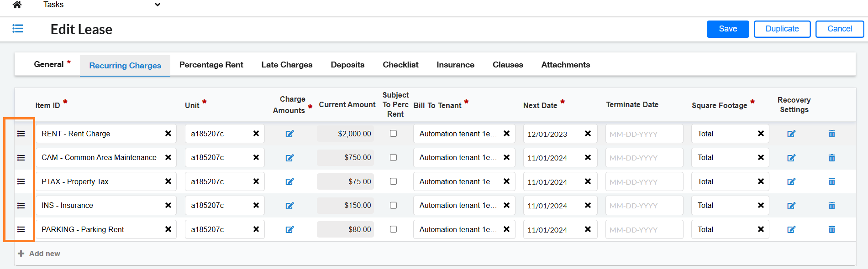This screenshot has width=868, height=269.
Task: Click Terminate Date field in the RENT row
Action: point(644,134)
